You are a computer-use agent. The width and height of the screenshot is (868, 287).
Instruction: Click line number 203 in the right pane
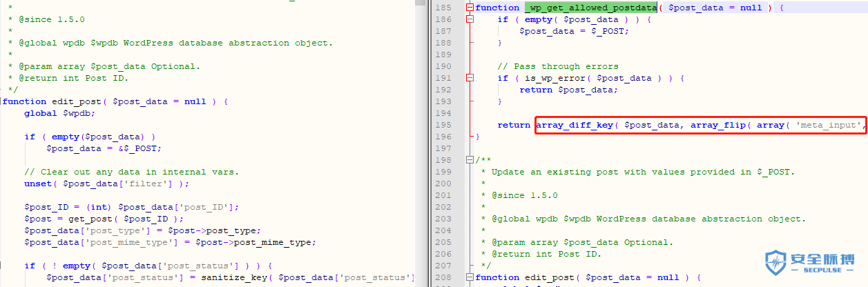pos(443,219)
